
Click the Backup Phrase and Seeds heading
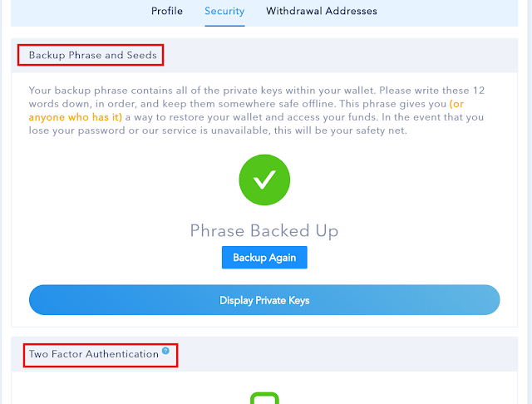point(92,55)
